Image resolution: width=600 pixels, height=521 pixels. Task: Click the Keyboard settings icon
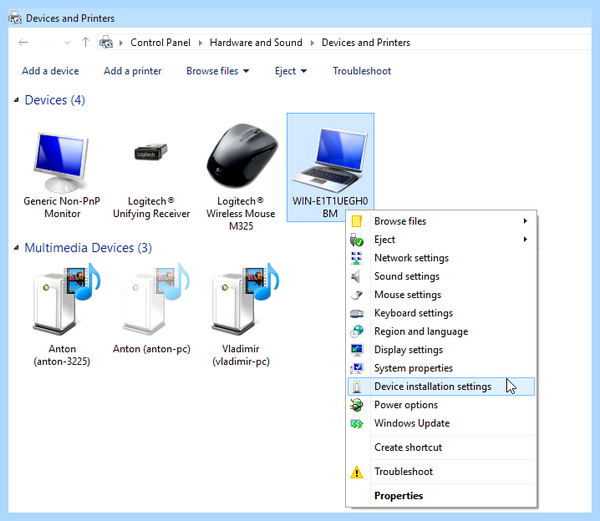coord(357,313)
